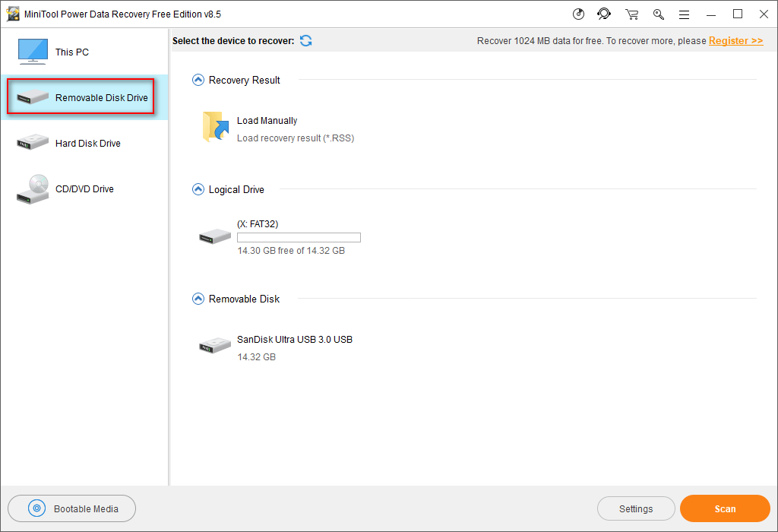Screen dimensions: 778x532
Task: Click the Bootable Media button
Action: tap(72, 508)
